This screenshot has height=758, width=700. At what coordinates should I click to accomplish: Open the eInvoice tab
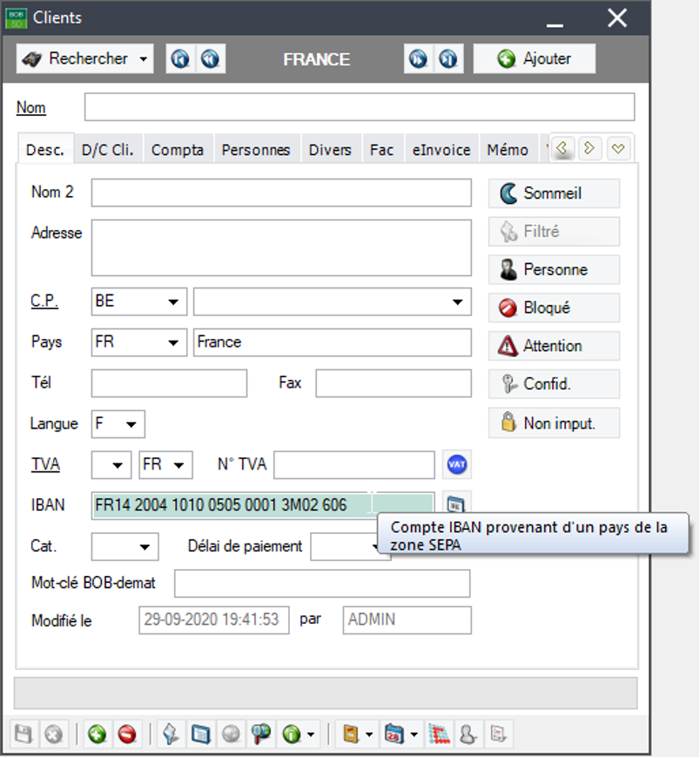(441, 150)
